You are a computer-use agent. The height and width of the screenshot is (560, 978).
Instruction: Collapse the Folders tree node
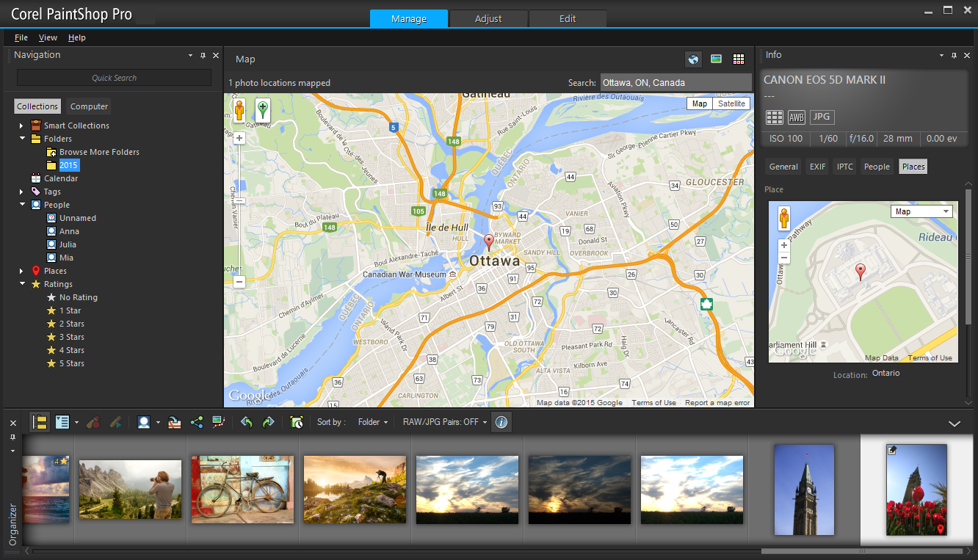point(22,139)
